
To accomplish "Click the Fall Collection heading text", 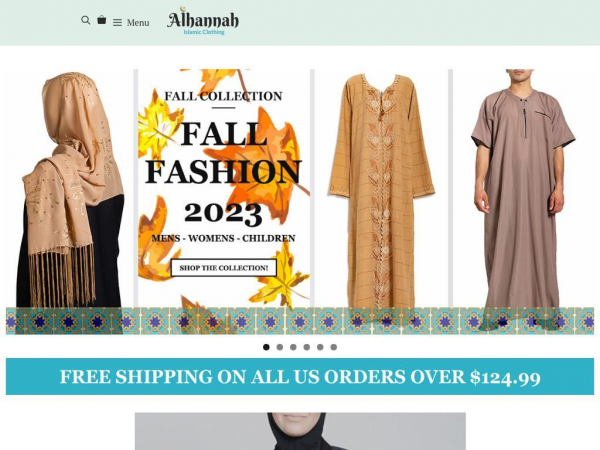I will pos(223,96).
